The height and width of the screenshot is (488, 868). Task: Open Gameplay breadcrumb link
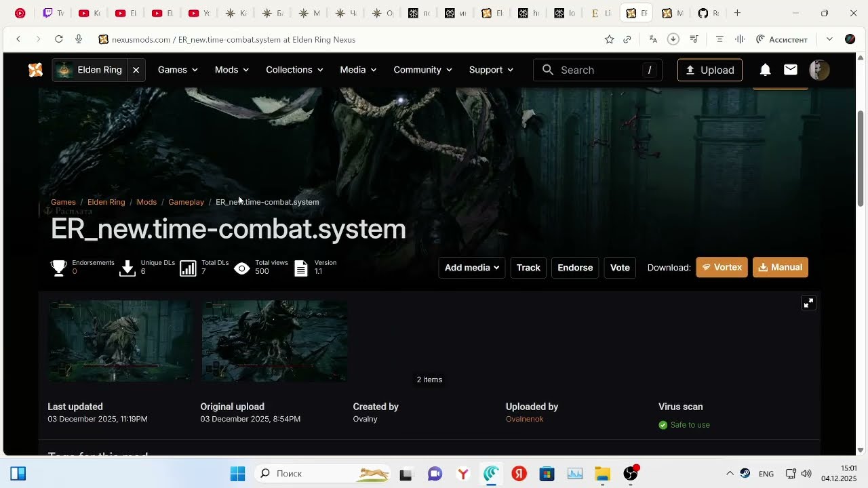pyautogui.click(x=186, y=202)
